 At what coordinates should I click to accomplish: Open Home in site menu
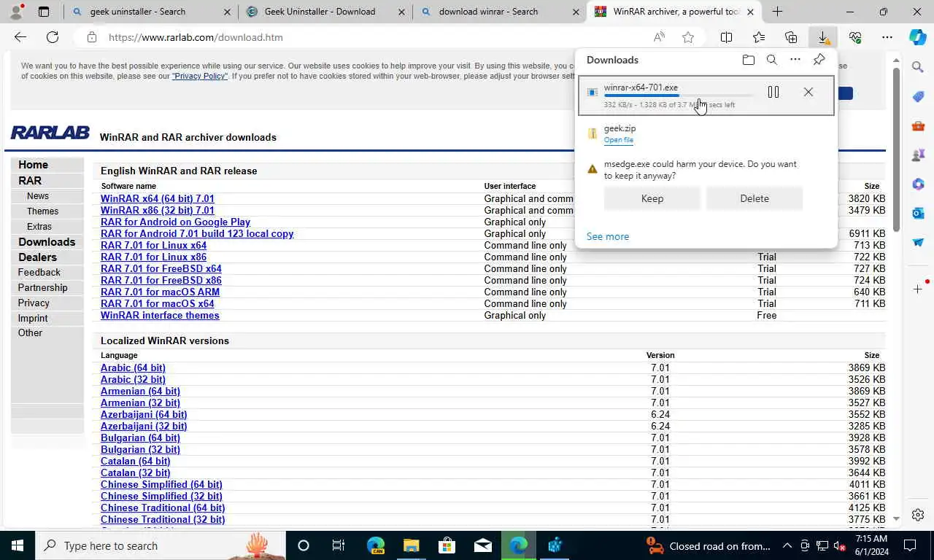pos(33,165)
